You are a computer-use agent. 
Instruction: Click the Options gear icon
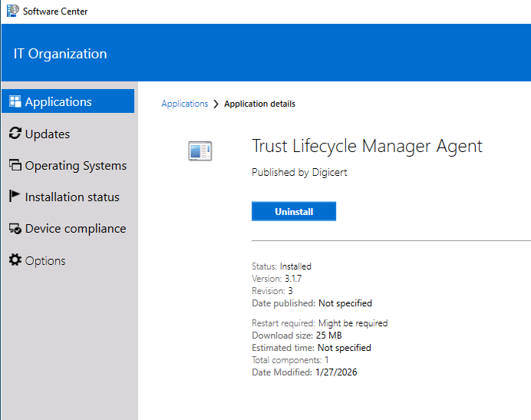click(15, 260)
